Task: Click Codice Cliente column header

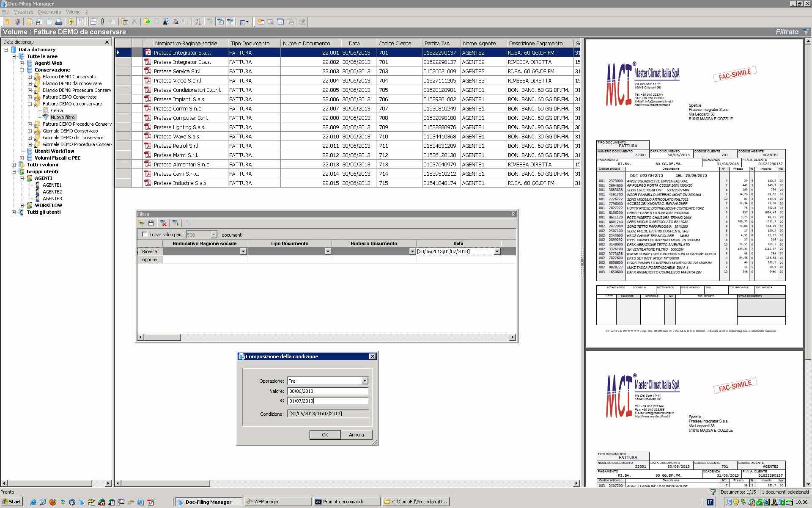Action: point(399,43)
